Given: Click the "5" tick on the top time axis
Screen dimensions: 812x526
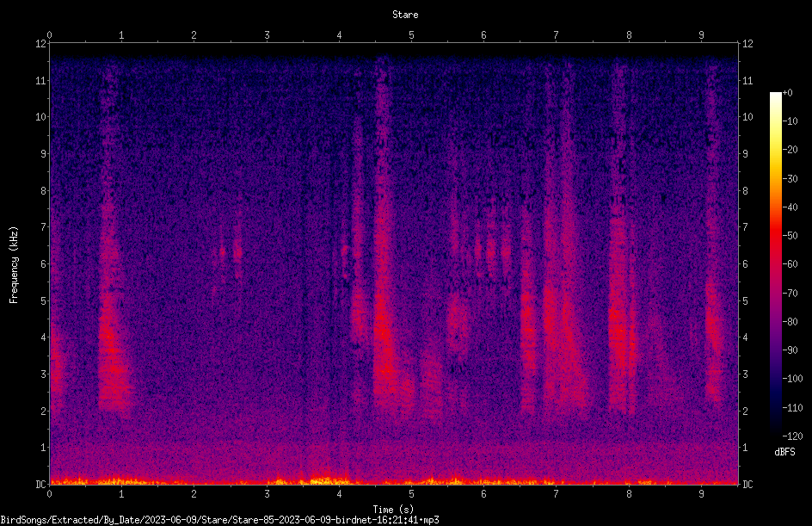Looking at the screenshot, I should point(411,35).
